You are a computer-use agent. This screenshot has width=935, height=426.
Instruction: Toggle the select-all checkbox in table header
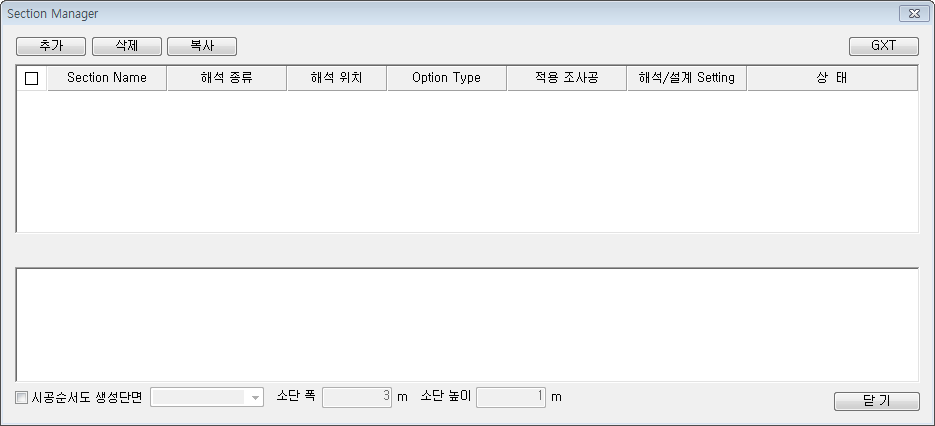[31, 78]
